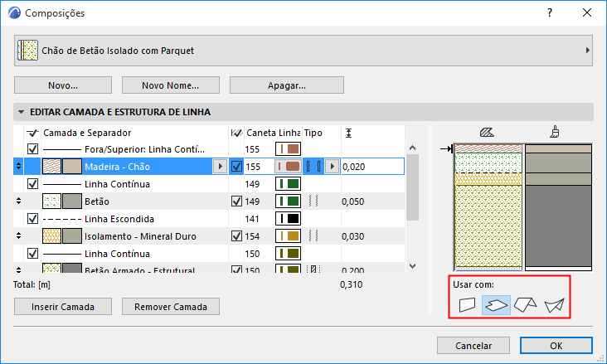Click the Betão fill pattern icon
This screenshot has width=607, height=364.
point(51,201)
